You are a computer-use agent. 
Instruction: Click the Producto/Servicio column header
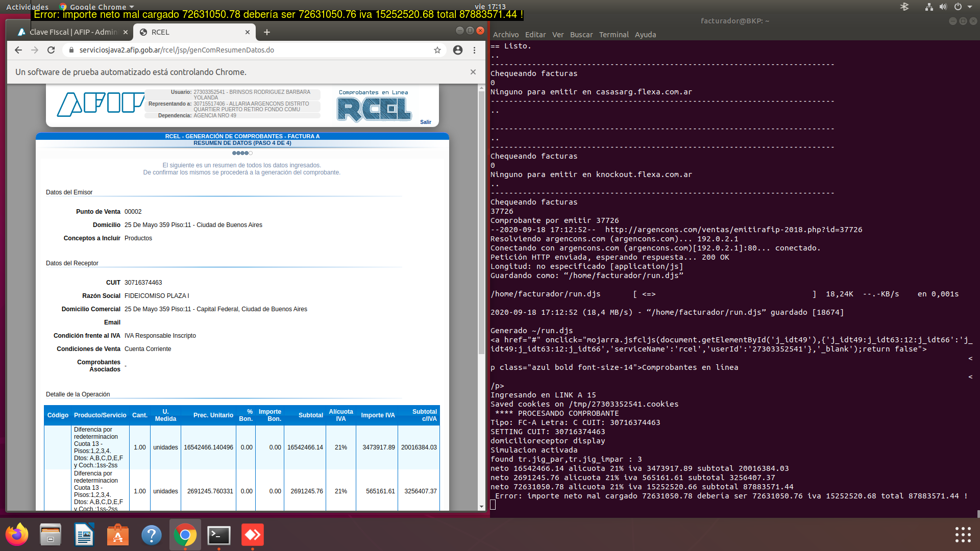click(100, 415)
